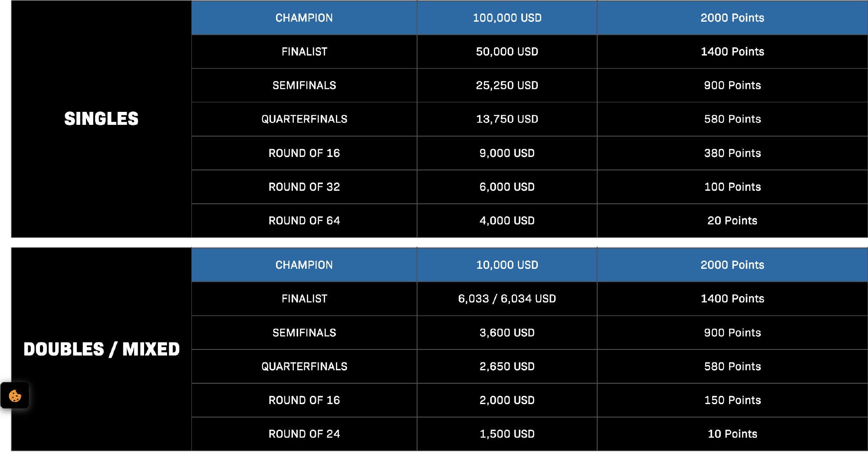Click the 1,500 USD prize cell
The image size is (868, 460).
click(507, 434)
